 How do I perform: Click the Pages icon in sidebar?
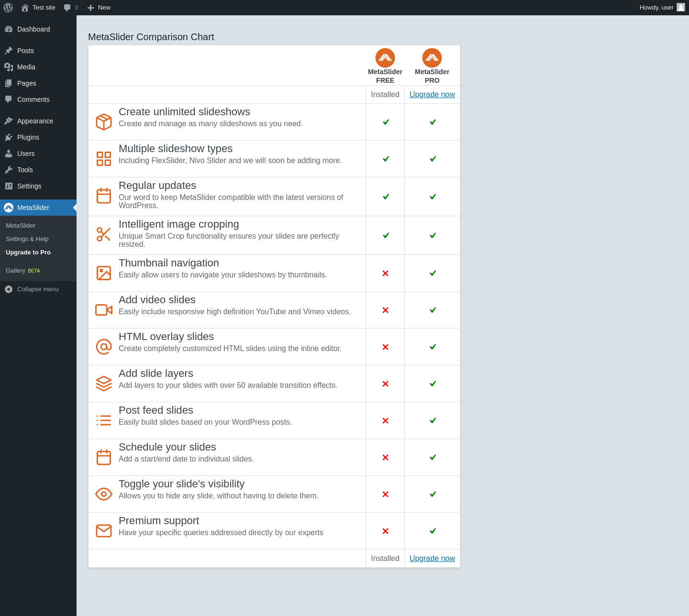point(9,83)
